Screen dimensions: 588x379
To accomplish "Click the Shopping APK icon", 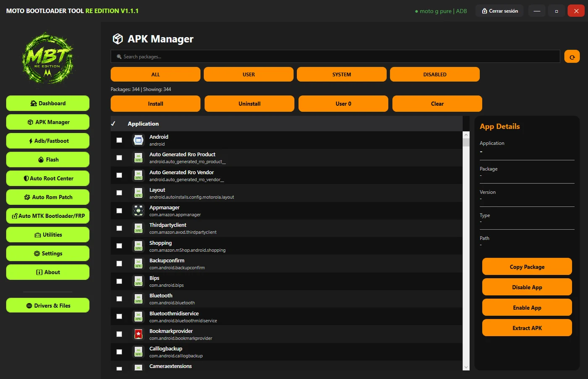I will (x=138, y=246).
